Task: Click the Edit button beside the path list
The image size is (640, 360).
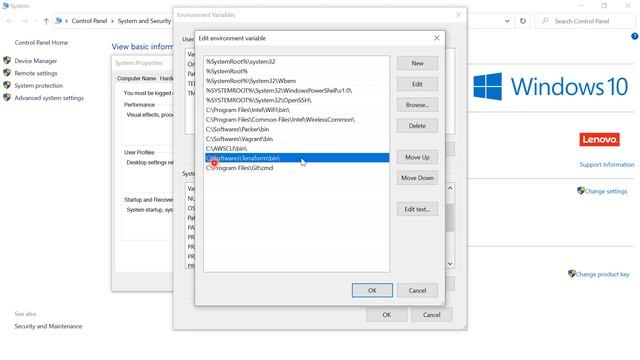Action: coord(417,84)
